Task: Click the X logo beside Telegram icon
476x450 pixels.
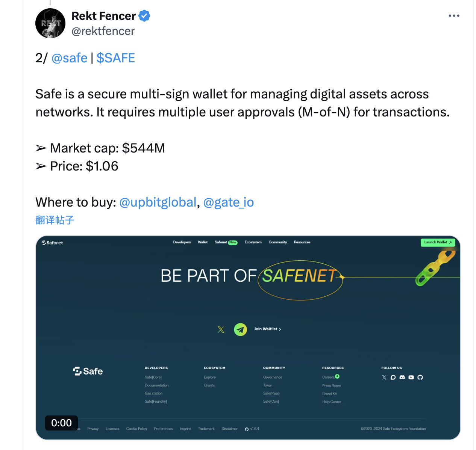Action: (221, 329)
